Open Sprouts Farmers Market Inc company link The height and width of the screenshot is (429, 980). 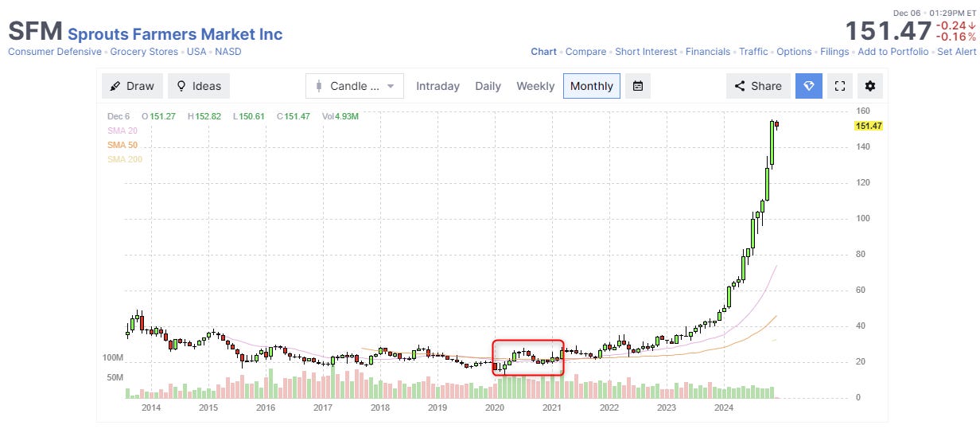tap(175, 34)
